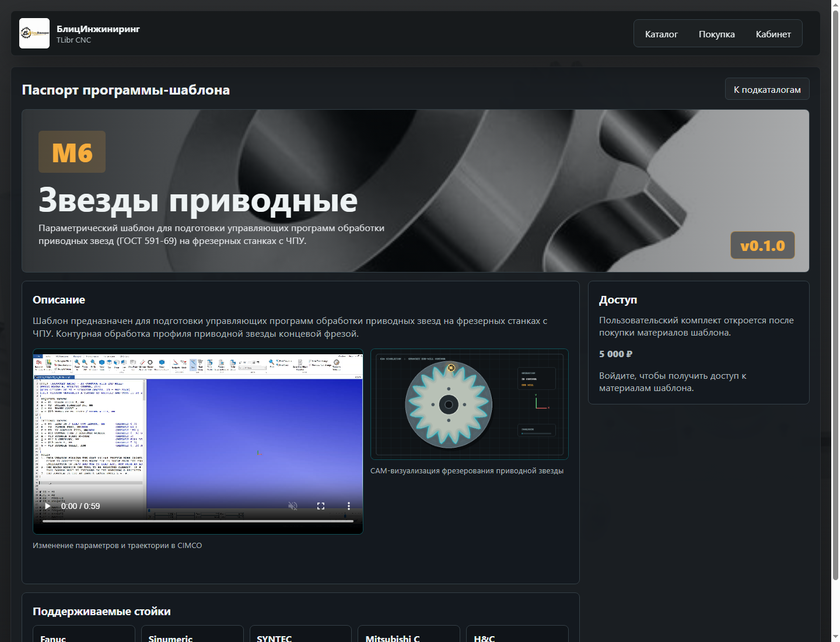Click the M6 badge in the banner
Image resolution: width=840 pixels, height=642 pixels.
tap(72, 152)
